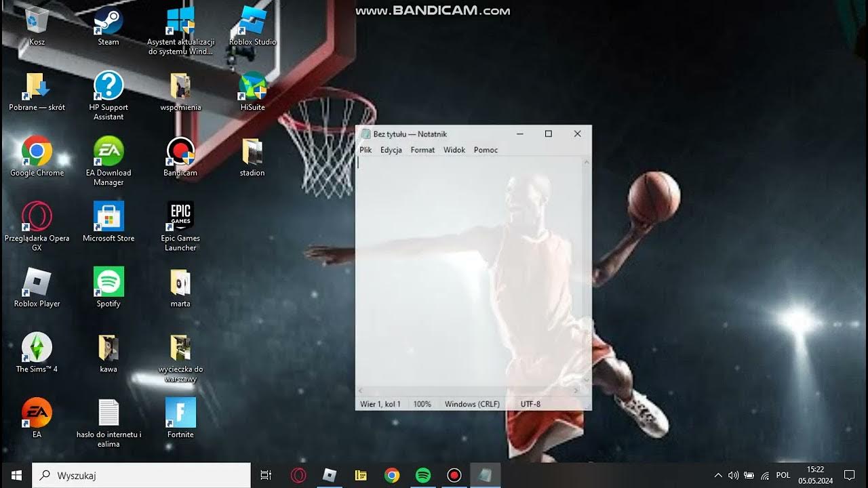Open the Kosz recycle bin icon
Image resolution: width=868 pixels, height=488 pixels.
pyautogui.click(x=37, y=25)
